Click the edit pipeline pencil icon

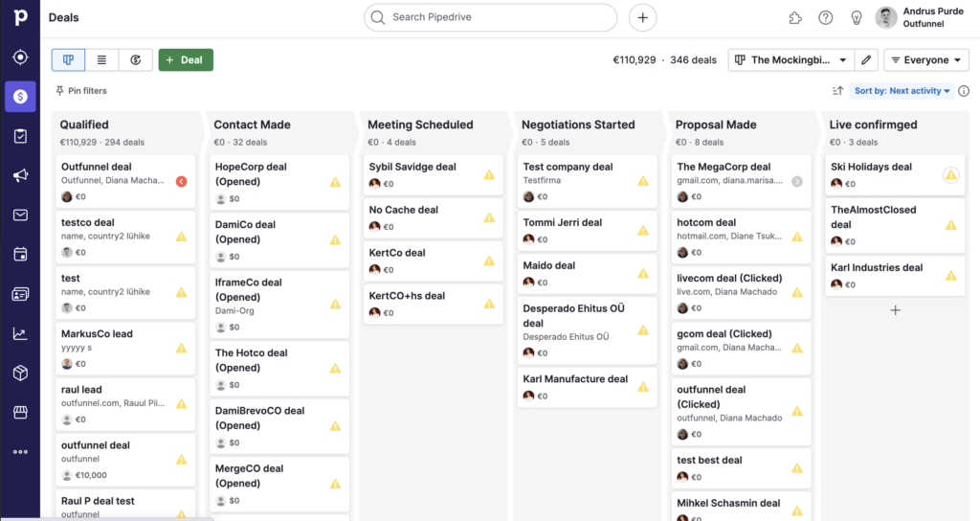click(x=866, y=60)
